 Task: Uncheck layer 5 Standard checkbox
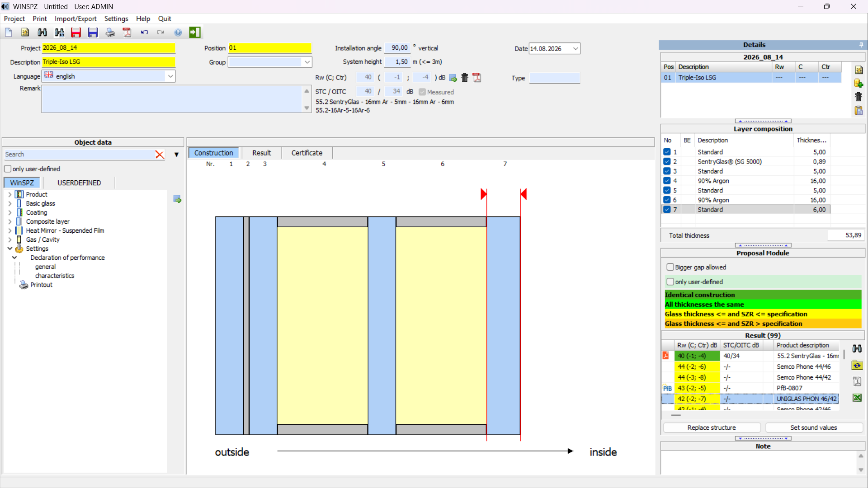click(x=667, y=190)
